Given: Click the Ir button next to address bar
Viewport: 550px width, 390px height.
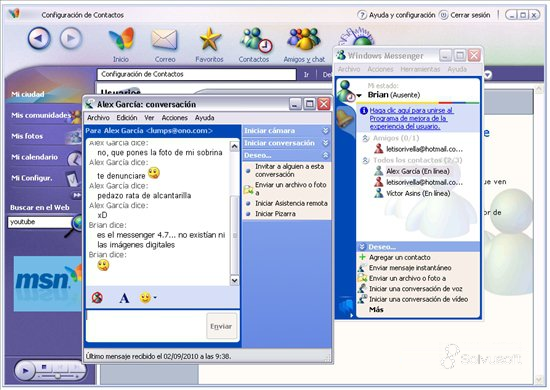Looking at the screenshot, I should pyautogui.click(x=307, y=74).
